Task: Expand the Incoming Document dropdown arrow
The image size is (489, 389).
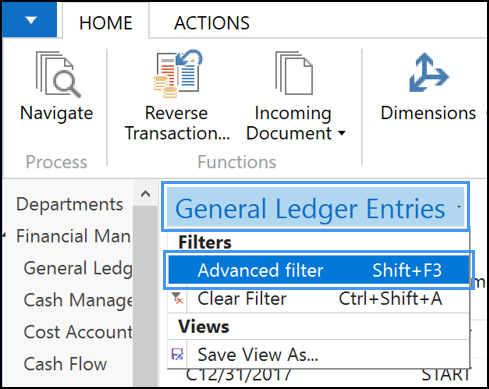Action: 342,133
